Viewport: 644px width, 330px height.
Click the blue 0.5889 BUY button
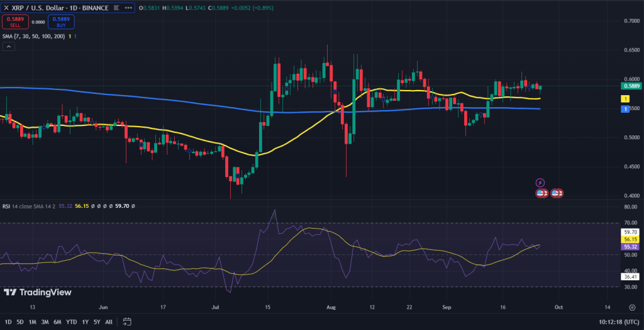click(x=61, y=22)
